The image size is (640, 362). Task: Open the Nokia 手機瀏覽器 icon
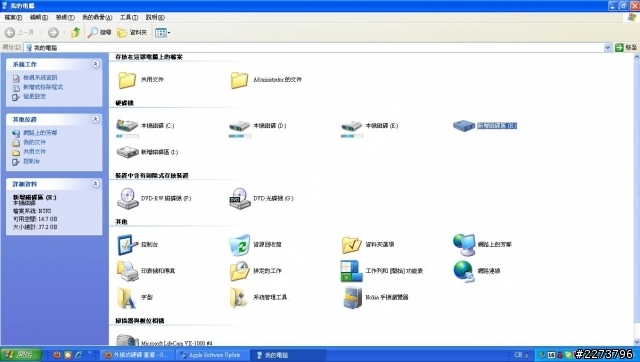pyautogui.click(x=352, y=298)
